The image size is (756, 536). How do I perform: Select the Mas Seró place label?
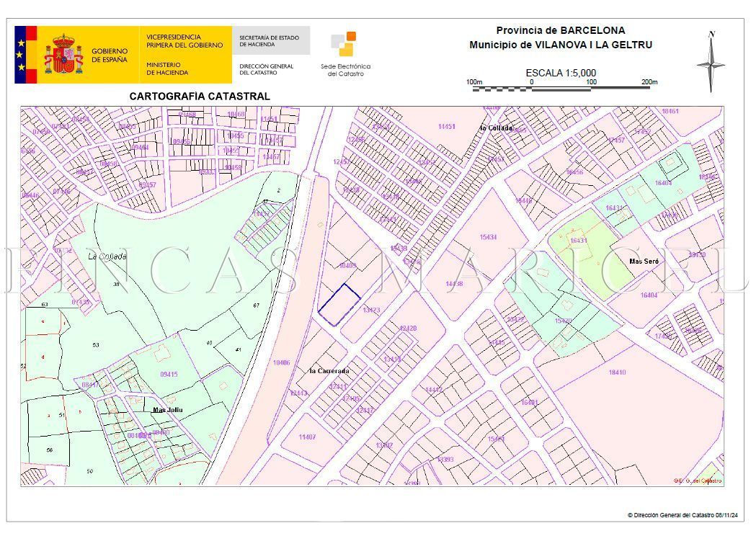(644, 262)
